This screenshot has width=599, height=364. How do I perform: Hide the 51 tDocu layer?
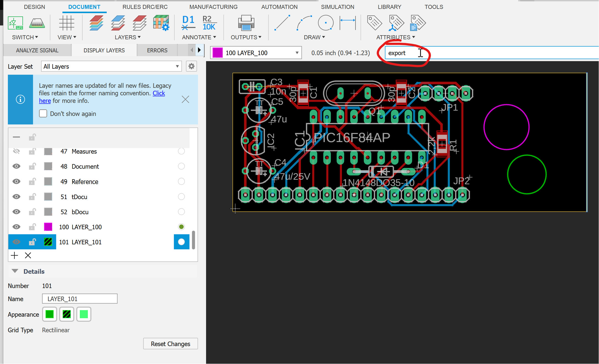[x=16, y=197]
